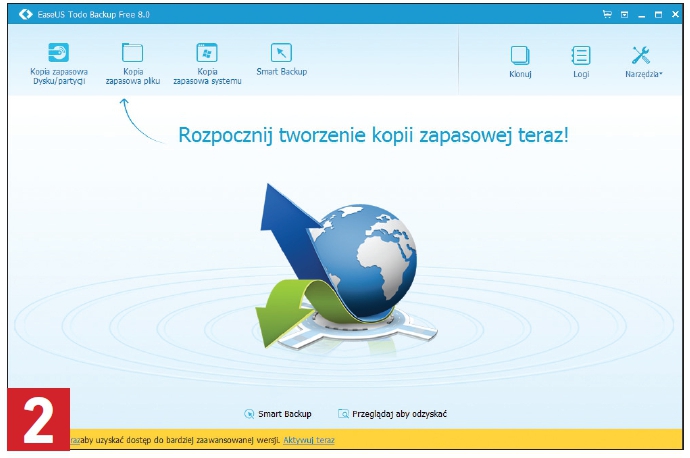Open Smart Backup from the toolbar

(x=282, y=59)
